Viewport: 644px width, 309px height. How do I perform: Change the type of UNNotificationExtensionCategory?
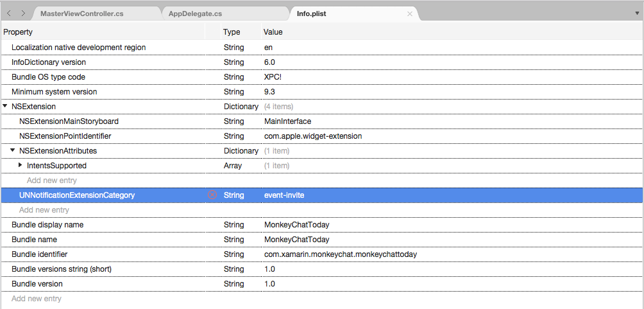(x=234, y=195)
